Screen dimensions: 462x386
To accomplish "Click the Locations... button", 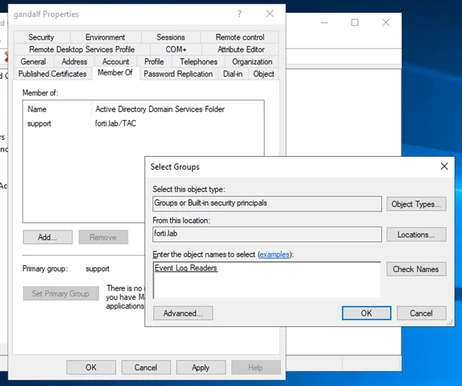I will click(x=416, y=235).
